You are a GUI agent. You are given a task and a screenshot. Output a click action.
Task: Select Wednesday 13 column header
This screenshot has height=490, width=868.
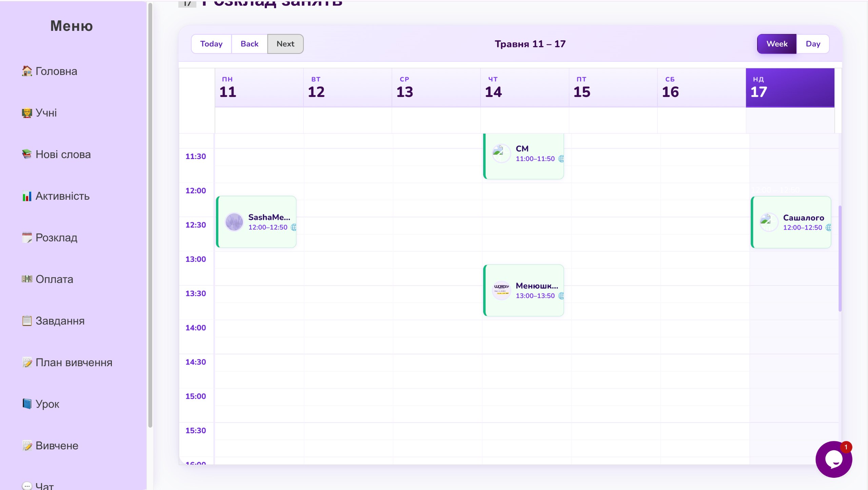pyautogui.click(x=436, y=88)
